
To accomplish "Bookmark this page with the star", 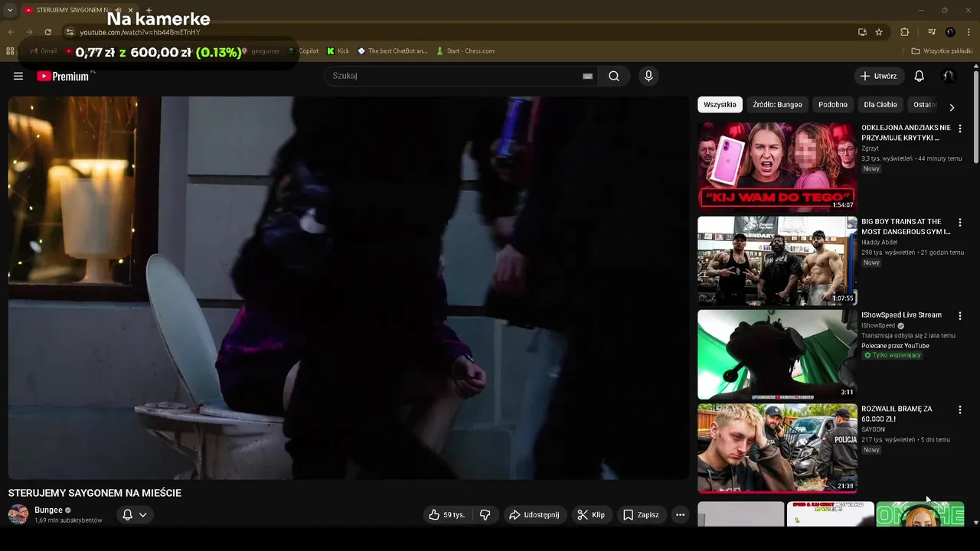I will click(x=879, y=32).
